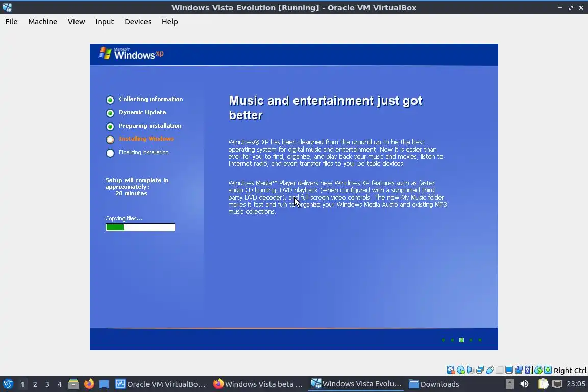
Task: Open the clipboard manager tray icon
Action: (x=544, y=384)
